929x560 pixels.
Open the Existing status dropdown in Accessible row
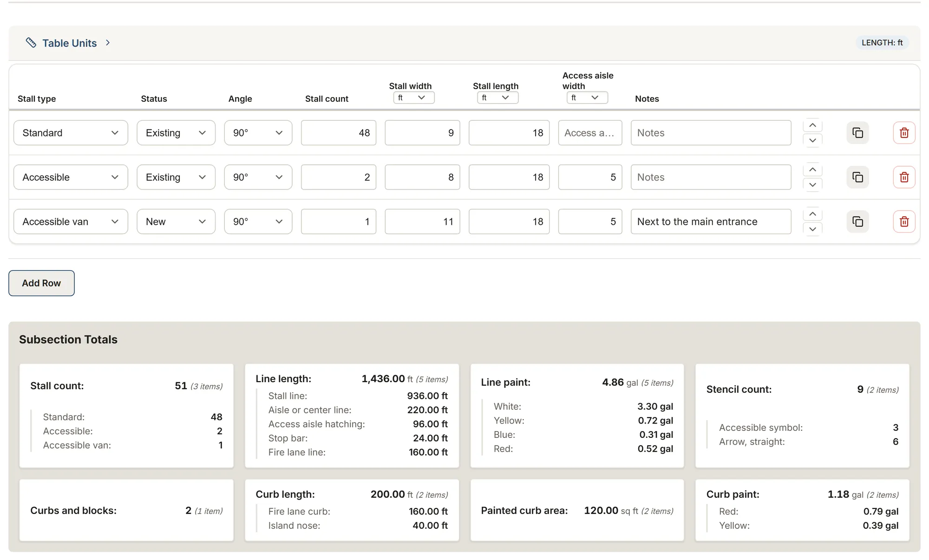(x=176, y=177)
